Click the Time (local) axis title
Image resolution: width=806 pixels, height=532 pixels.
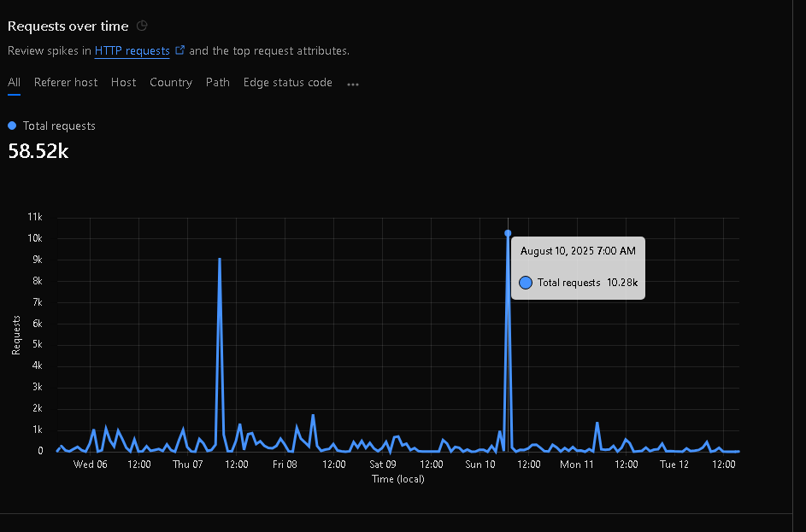tap(397, 478)
